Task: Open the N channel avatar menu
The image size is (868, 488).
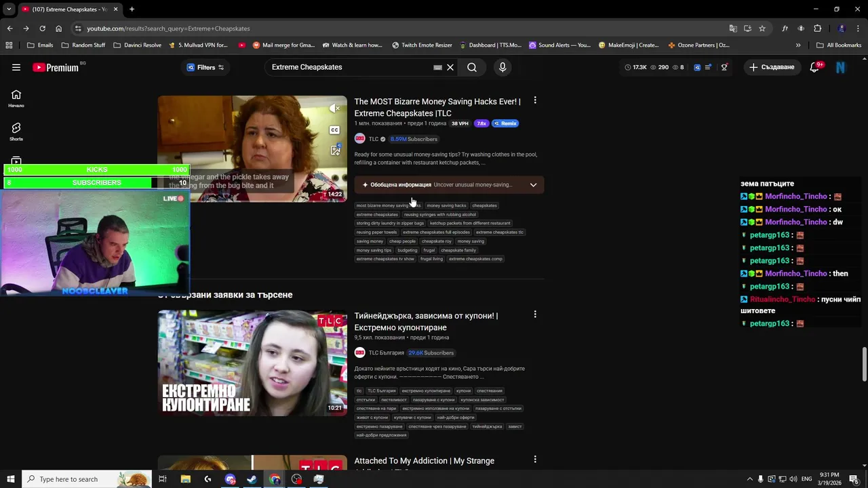Action: click(x=841, y=67)
